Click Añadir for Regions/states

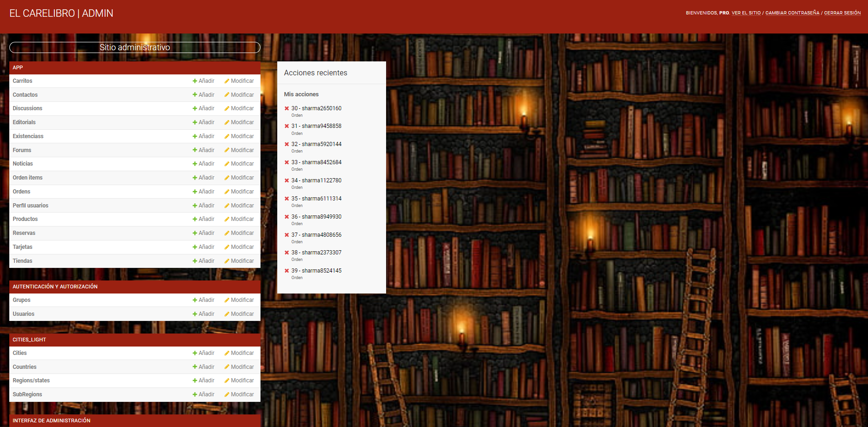click(206, 380)
